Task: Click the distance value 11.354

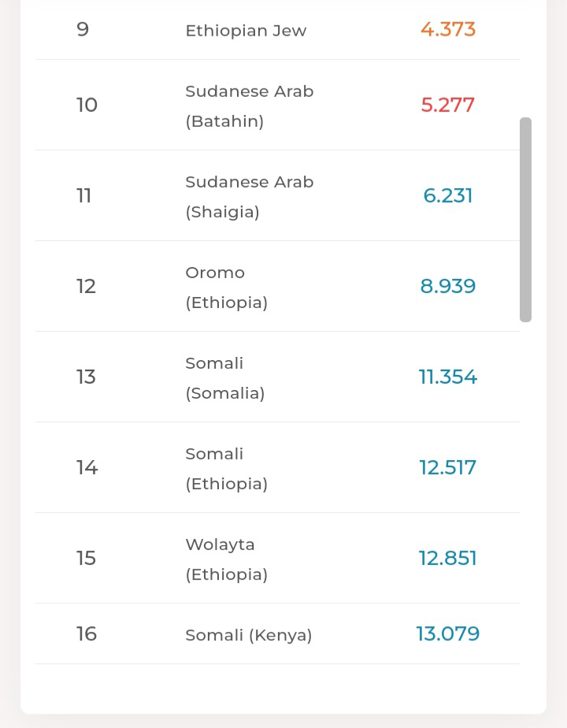Action: [x=448, y=377]
